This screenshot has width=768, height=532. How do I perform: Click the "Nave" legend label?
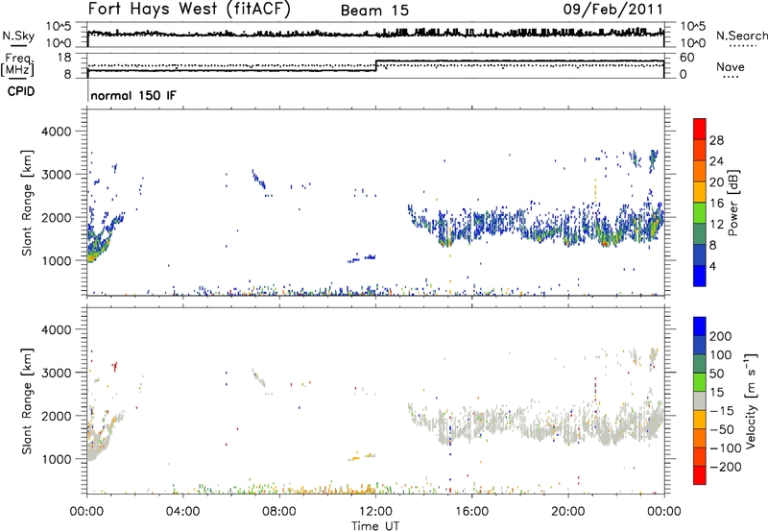coord(731,66)
